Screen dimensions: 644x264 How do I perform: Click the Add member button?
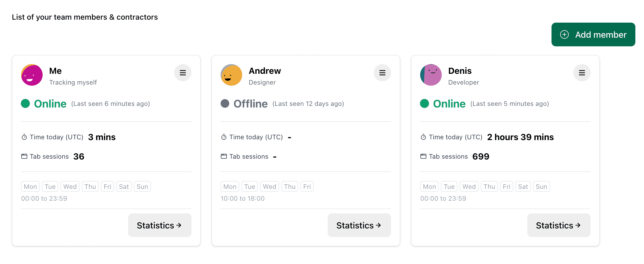pos(593,34)
